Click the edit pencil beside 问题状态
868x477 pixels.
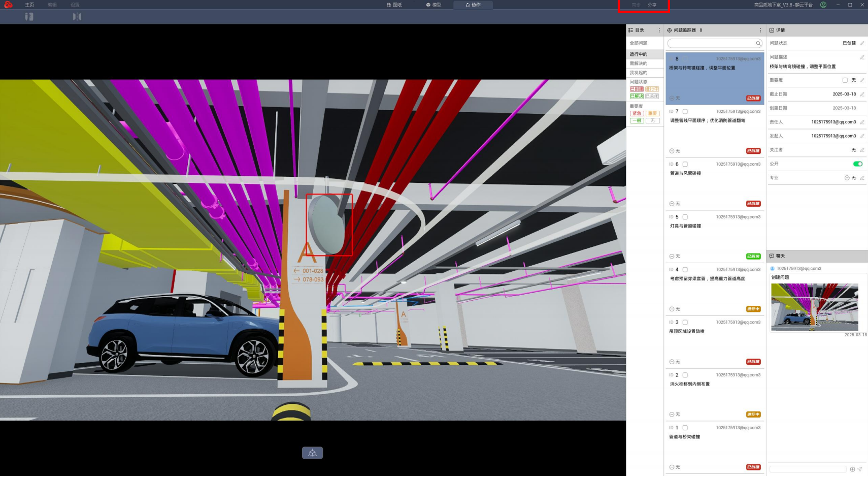click(862, 43)
